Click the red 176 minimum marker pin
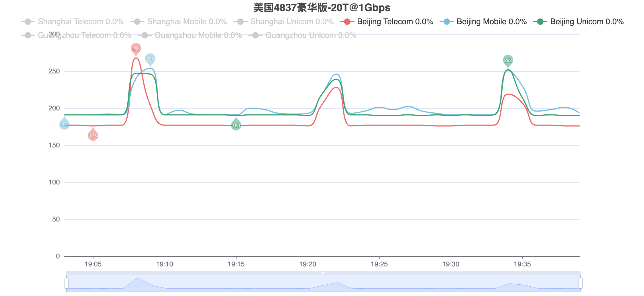Viewport: 644px width, 296px height. pos(93,135)
